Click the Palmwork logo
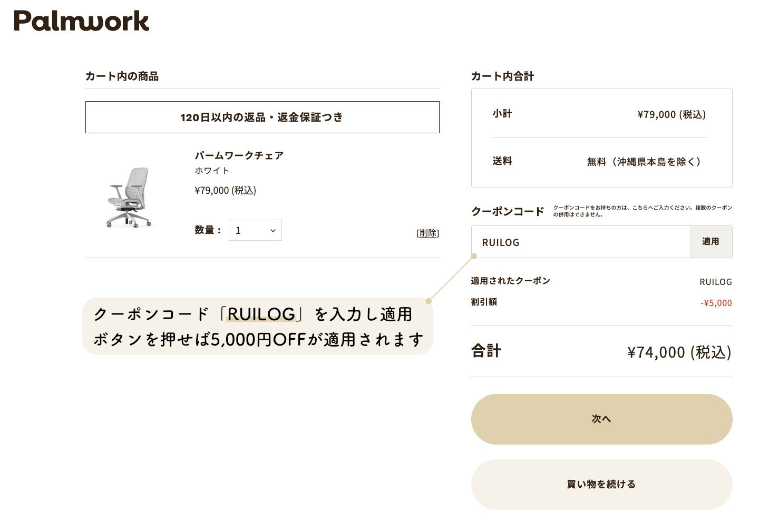Image resolution: width=759 pixels, height=532 pixels. (81, 22)
